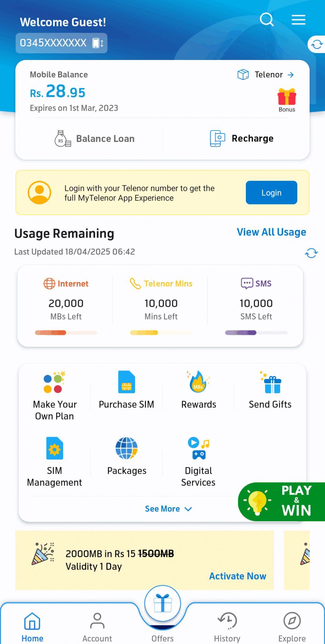Open the Account tab
Screen dimensions: 325x644
coord(97,627)
